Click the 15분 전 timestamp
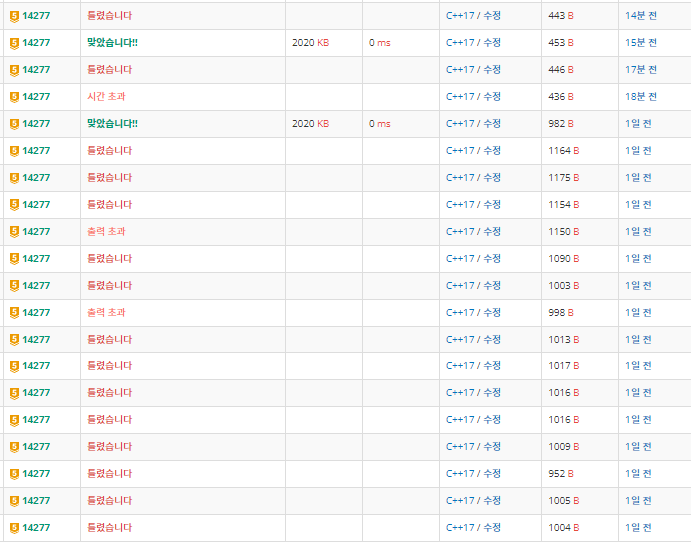Viewport: 691px width, 543px height. pyautogui.click(x=641, y=43)
